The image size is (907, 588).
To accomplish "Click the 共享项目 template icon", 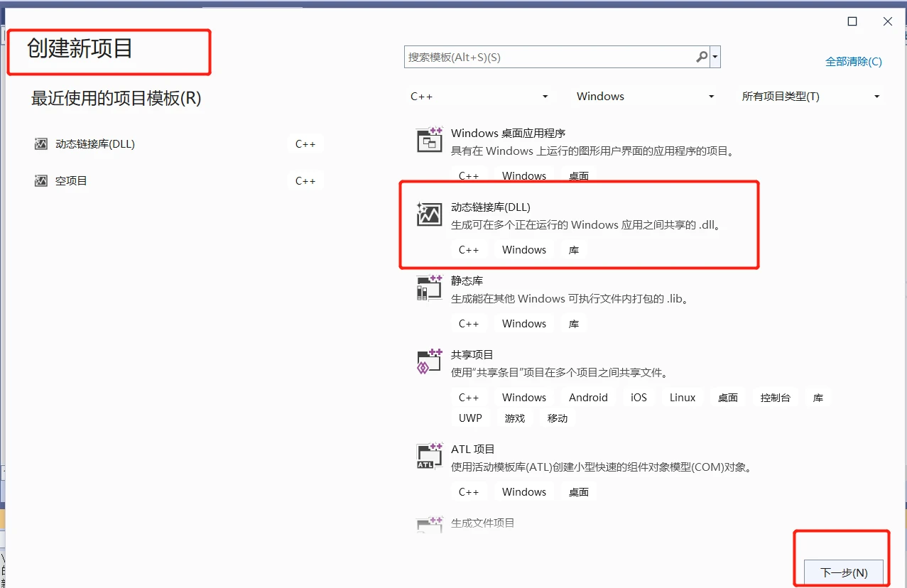I will [429, 362].
